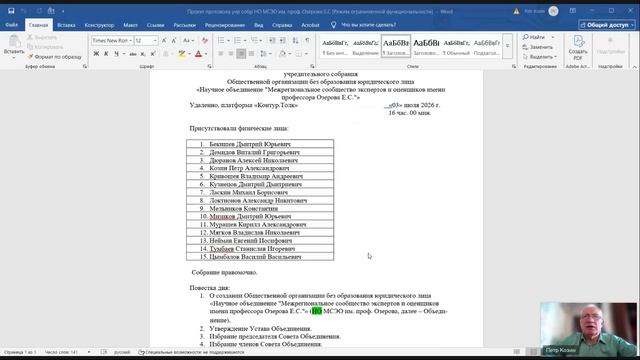The height and width of the screenshot is (360, 640).
Task: Open the Font group dialog launcher
Action: [x=209, y=66]
